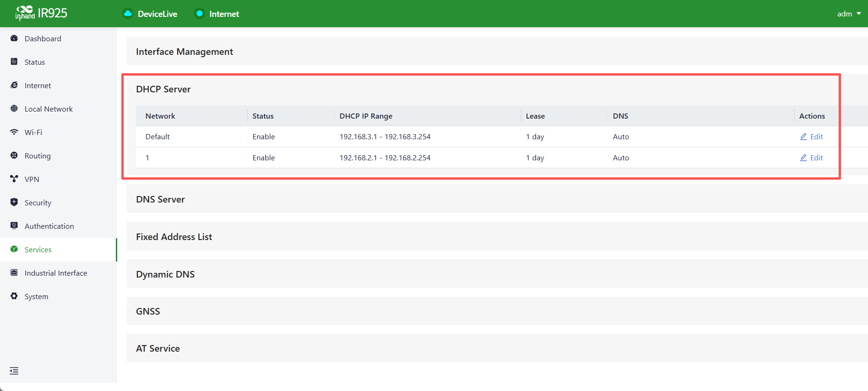Open the Local Network menu
The height and width of the screenshot is (391, 868).
click(x=58, y=109)
